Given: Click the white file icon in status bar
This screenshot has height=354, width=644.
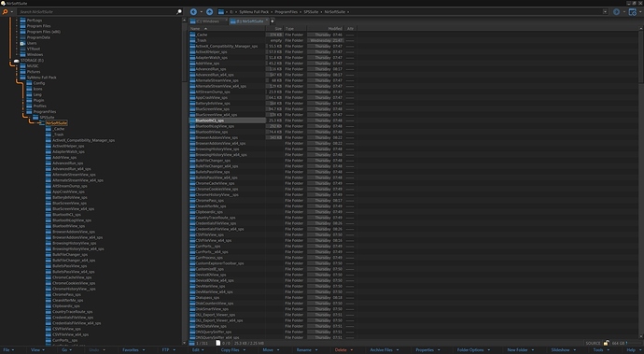Looking at the screenshot, I should point(218,343).
